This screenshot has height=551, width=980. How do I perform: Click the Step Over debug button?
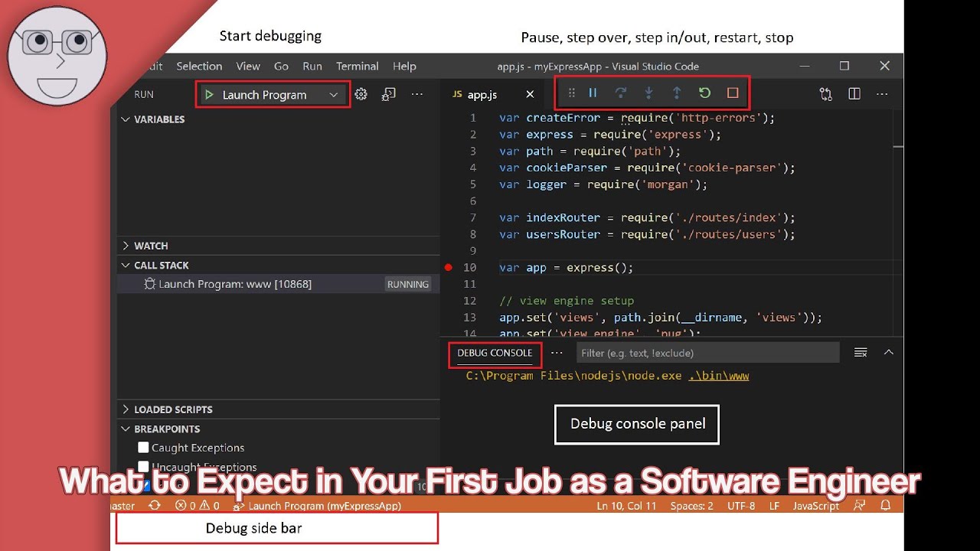(x=621, y=93)
